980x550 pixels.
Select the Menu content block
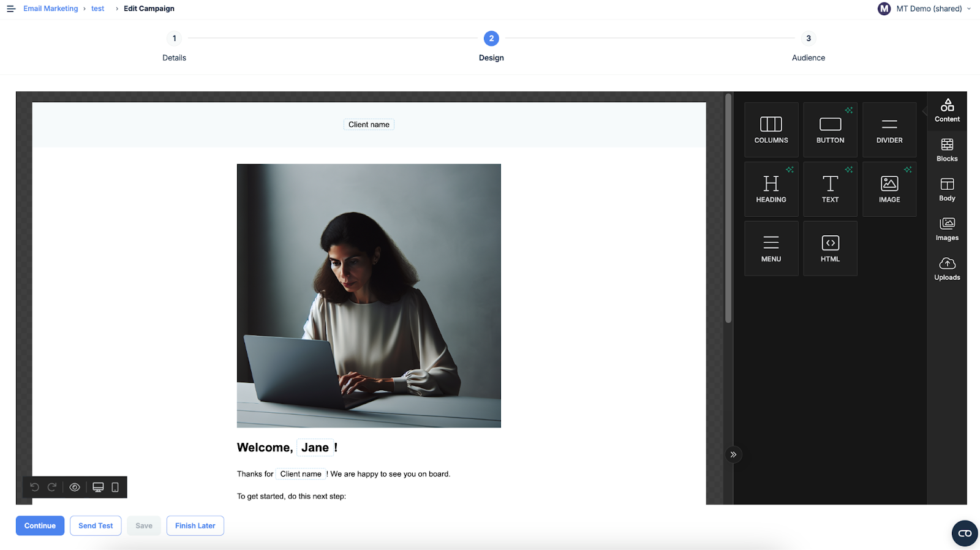tap(771, 249)
